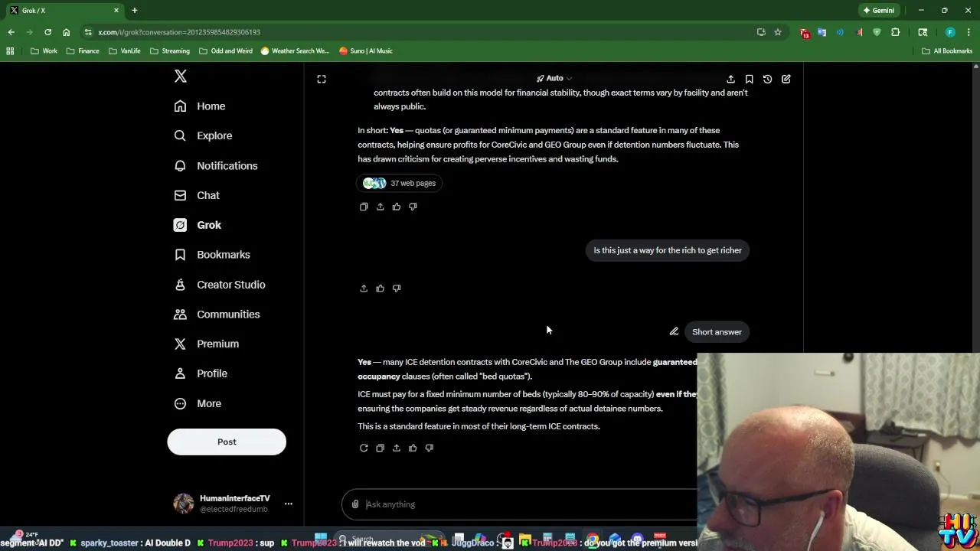This screenshot has height=551, width=980.
Task: Open Chat in the sidebar
Action: pos(197,195)
